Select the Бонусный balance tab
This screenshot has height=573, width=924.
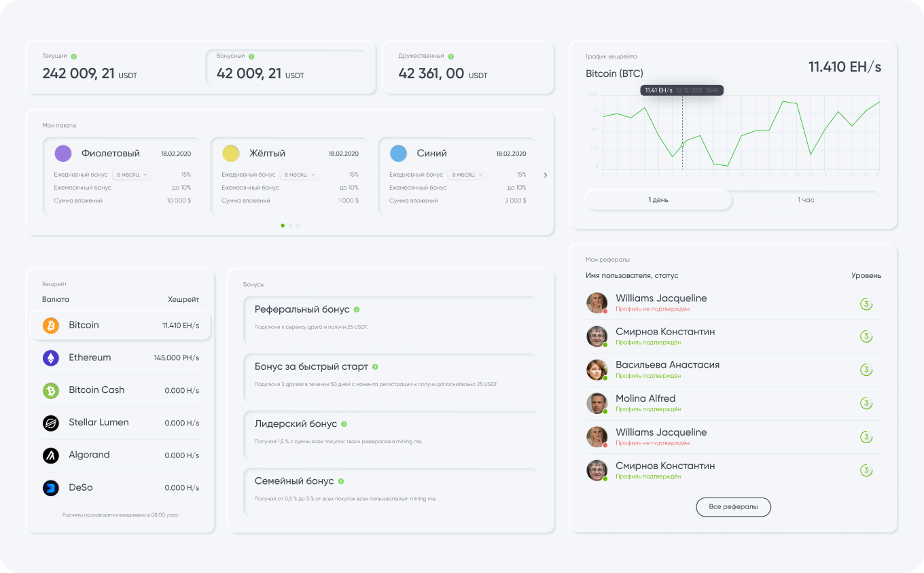286,68
